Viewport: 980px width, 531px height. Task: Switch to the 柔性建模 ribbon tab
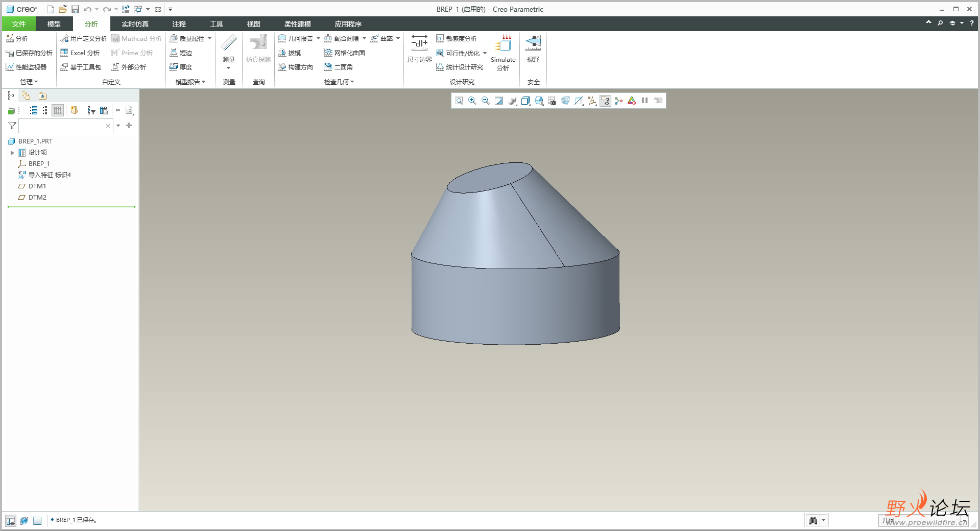[298, 24]
